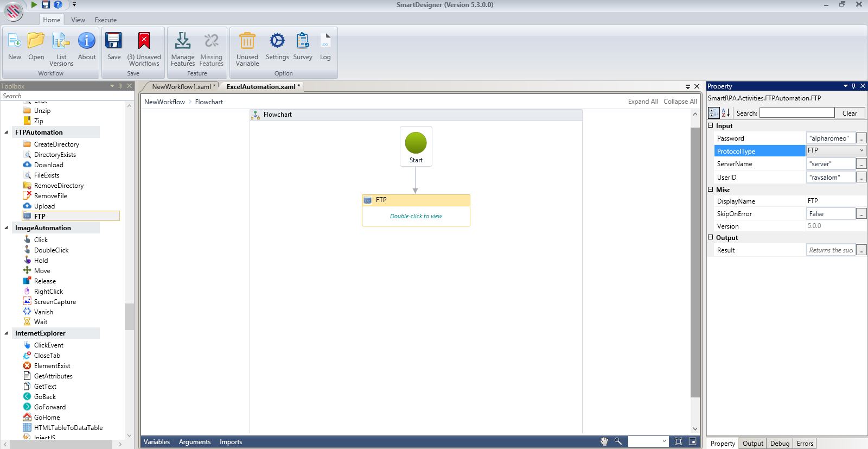Toggle the overview minimap button
This screenshot has width=868, height=449.
pyautogui.click(x=693, y=441)
